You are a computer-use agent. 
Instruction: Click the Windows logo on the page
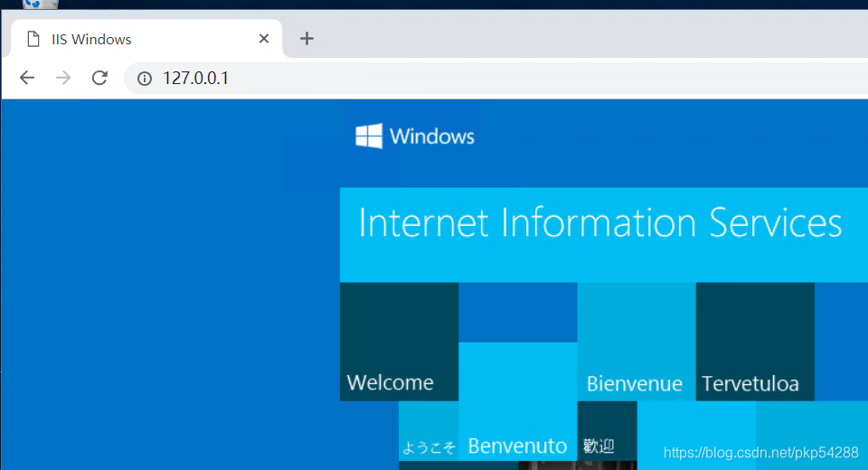[369, 136]
